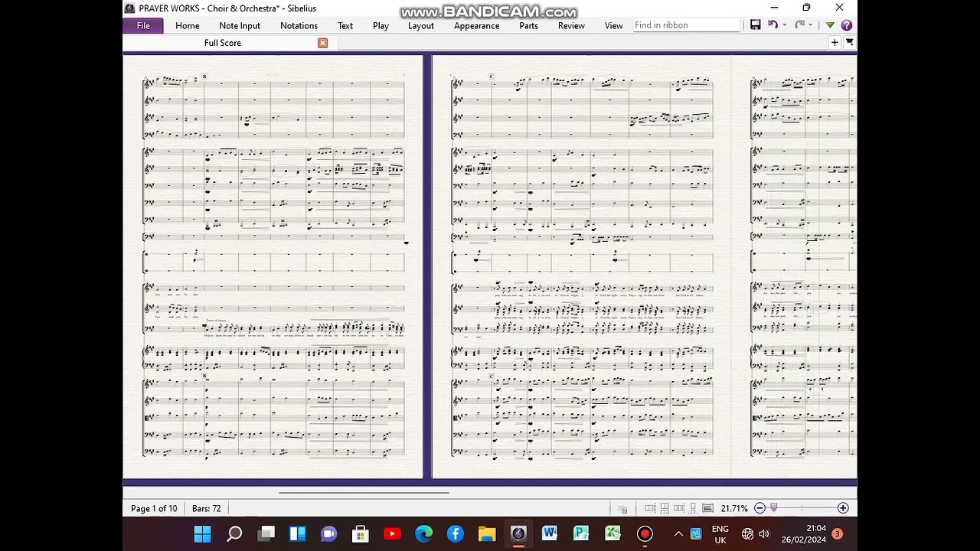Open the Parts ribbon tab
This screenshot has width=980, height=551.
(x=528, y=25)
